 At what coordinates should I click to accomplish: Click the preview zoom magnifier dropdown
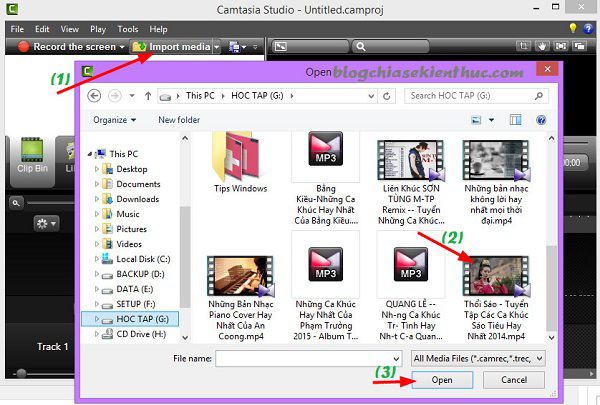[x=390, y=47]
